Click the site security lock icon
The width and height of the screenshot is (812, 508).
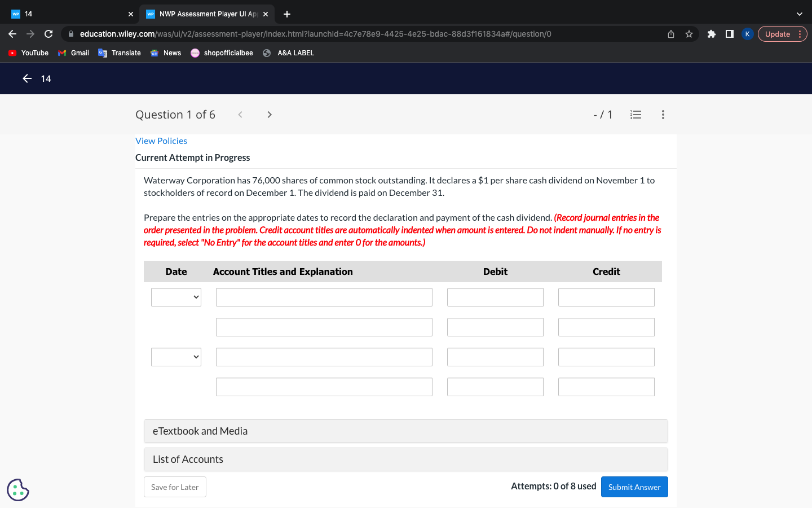[70, 34]
